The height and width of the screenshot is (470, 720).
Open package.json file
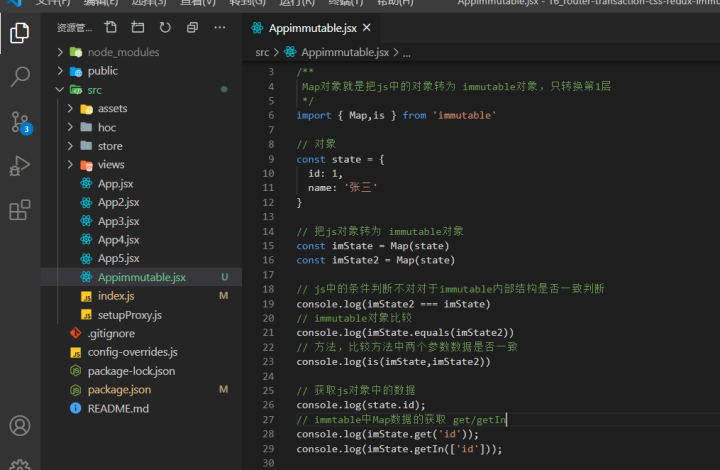coord(119,390)
